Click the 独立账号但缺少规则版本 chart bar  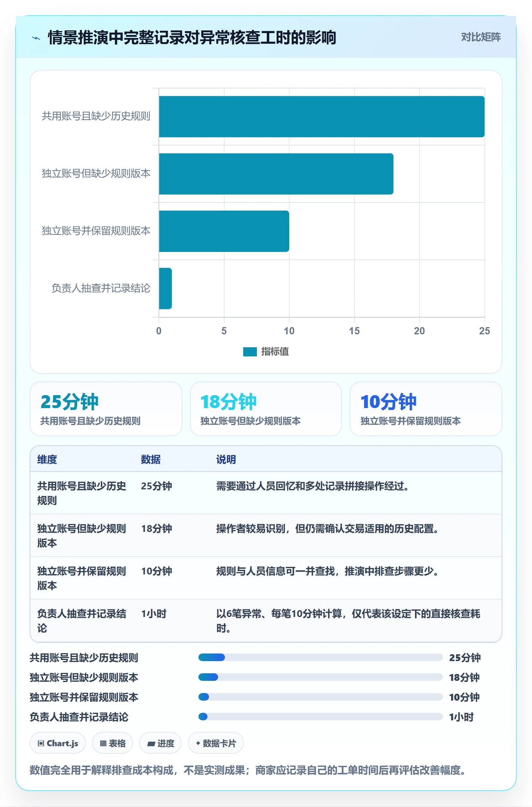[276, 174]
